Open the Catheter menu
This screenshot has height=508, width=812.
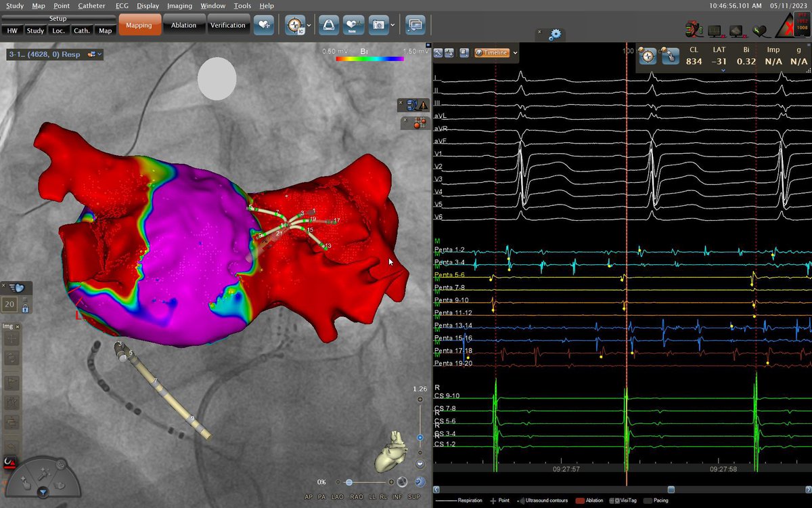pyautogui.click(x=91, y=5)
